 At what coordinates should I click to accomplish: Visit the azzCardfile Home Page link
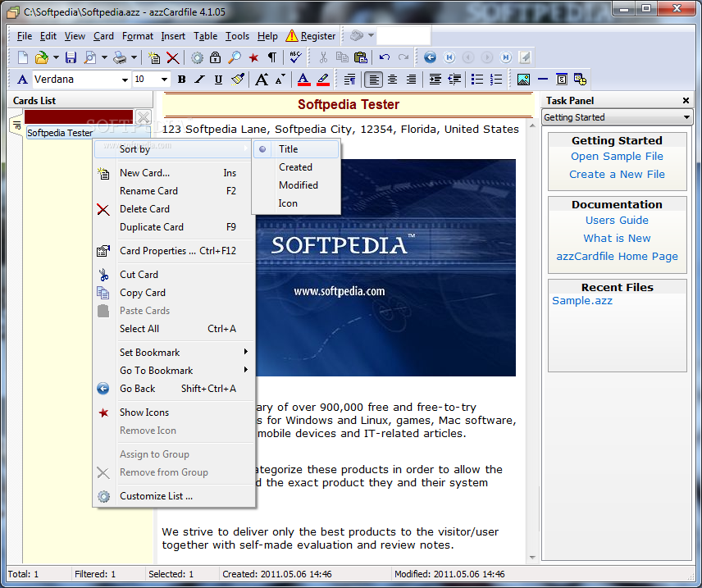(617, 256)
